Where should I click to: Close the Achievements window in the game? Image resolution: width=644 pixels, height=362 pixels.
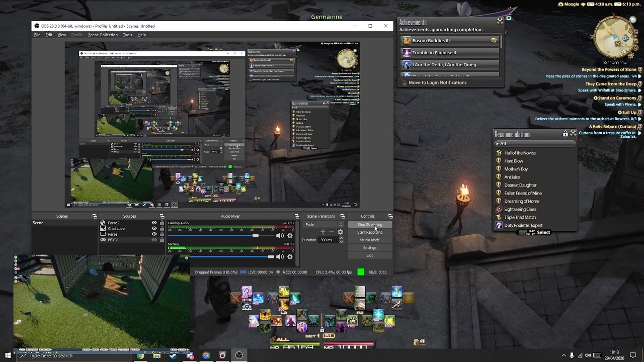click(x=500, y=21)
